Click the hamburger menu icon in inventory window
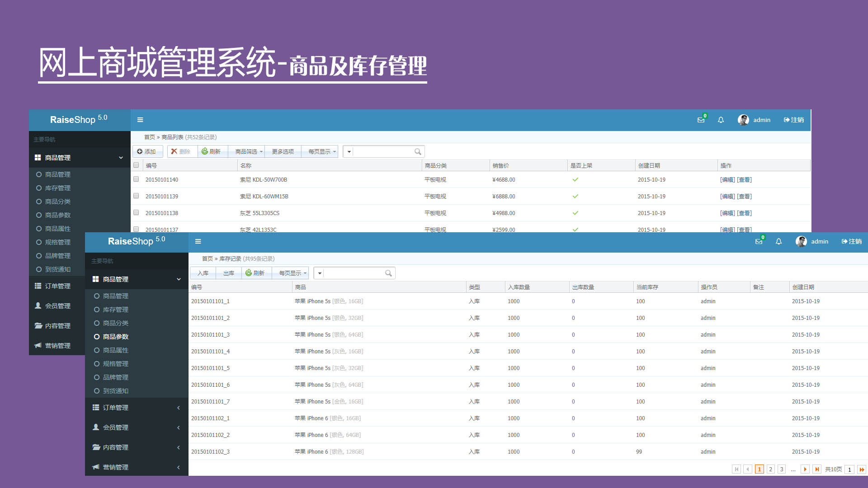Image resolution: width=868 pixels, height=488 pixels. point(198,242)
